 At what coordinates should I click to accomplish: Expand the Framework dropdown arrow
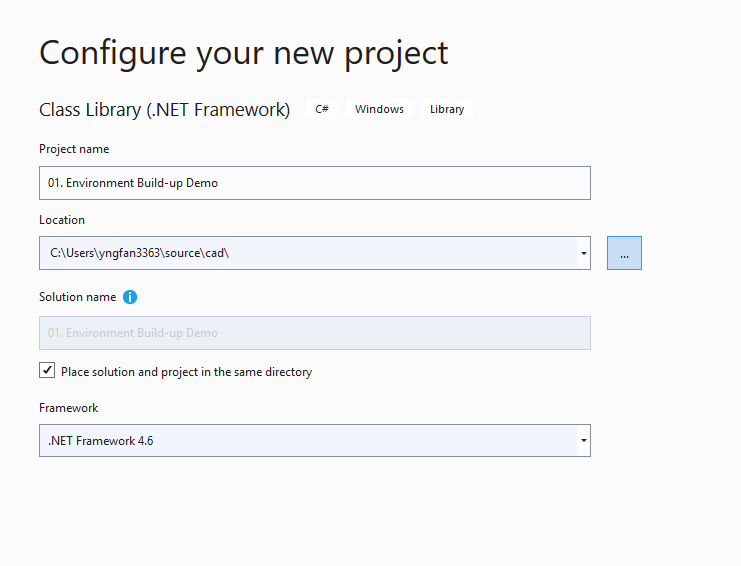[x=584, y=440]
